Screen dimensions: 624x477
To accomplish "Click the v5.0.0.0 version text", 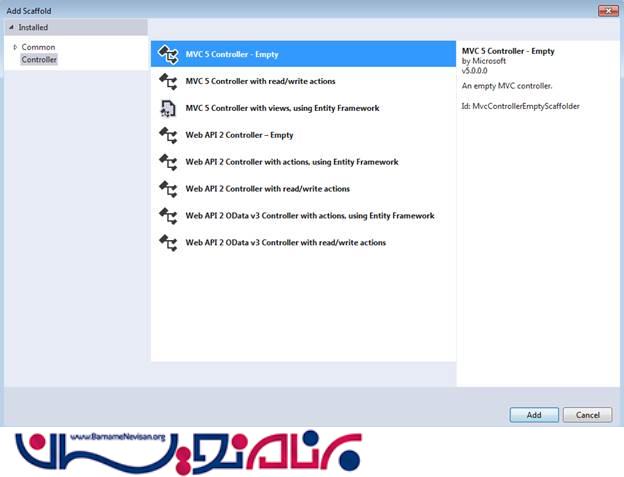I will [x=474, y=71].
